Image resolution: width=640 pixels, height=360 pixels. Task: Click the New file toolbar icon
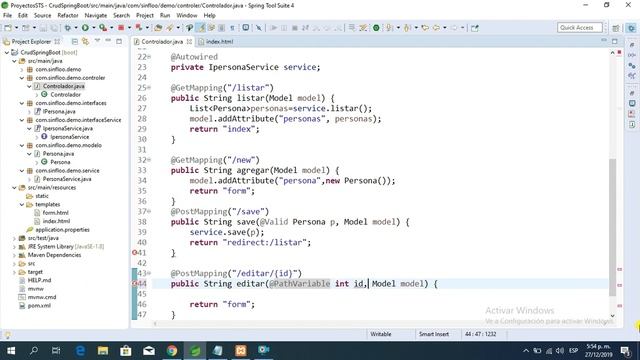point(8,28)
